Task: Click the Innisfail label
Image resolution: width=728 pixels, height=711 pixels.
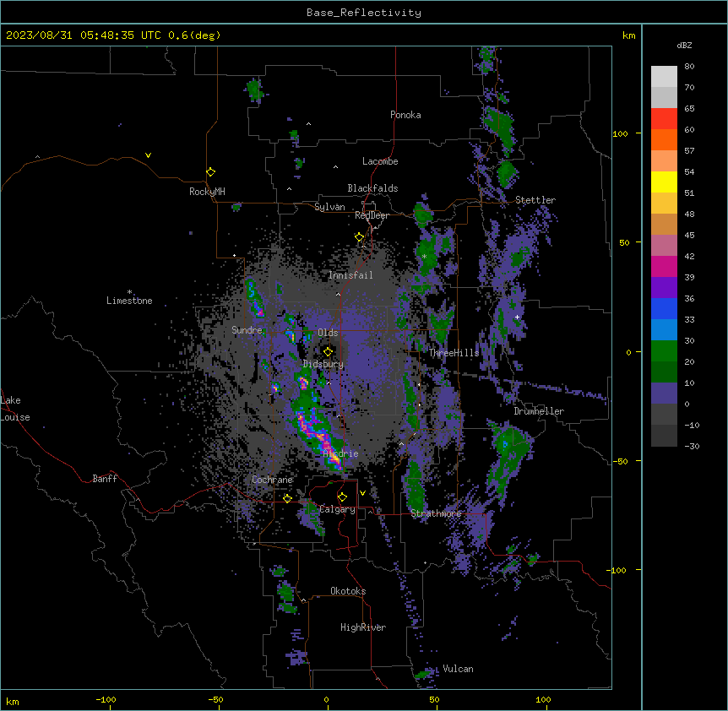Action: pos(350,275)
